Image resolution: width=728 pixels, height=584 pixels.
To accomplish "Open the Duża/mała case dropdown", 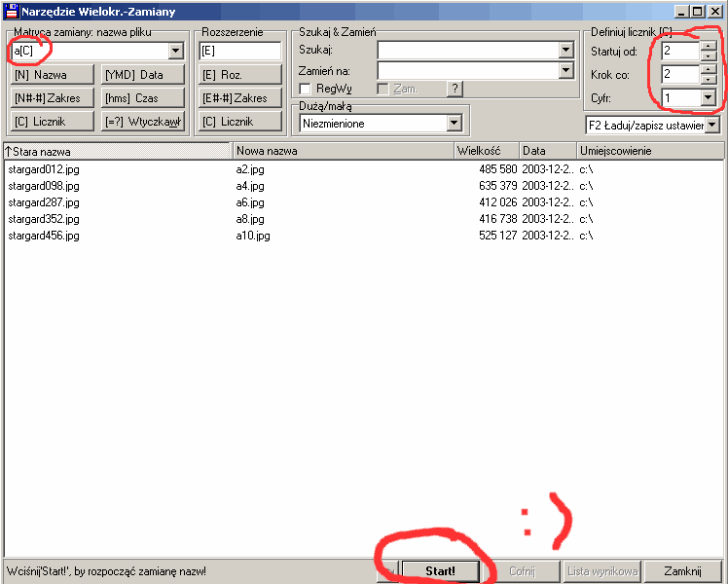I will click(x=454, y=124).
